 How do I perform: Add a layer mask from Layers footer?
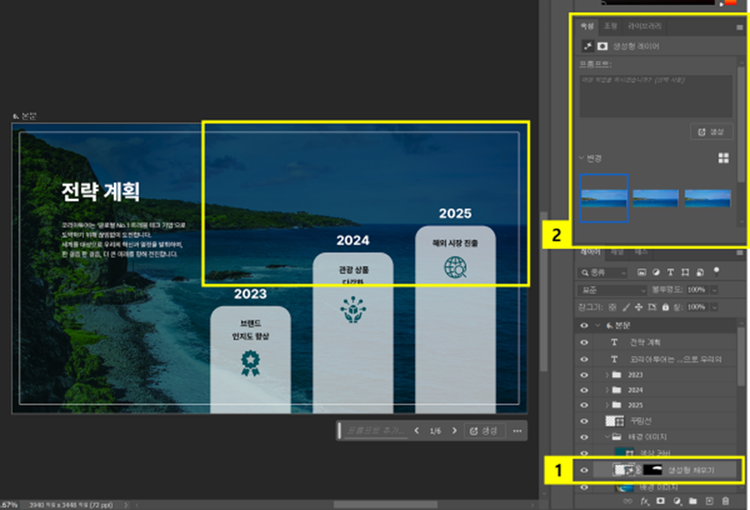pos(661,501)
